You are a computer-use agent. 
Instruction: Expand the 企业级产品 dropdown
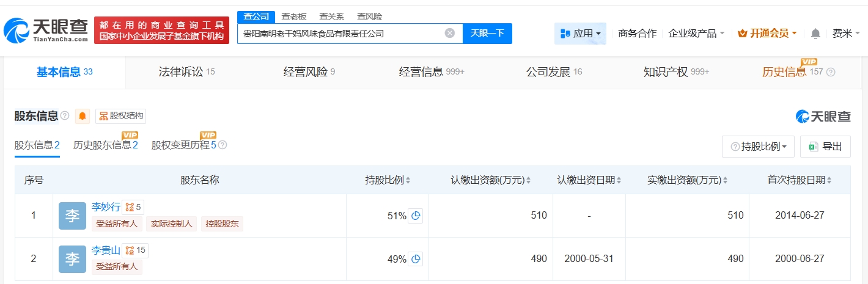coord(696,34)
